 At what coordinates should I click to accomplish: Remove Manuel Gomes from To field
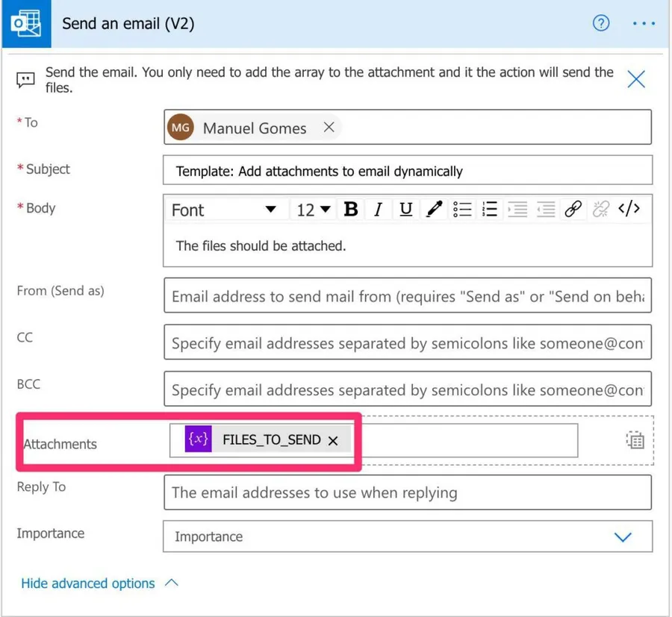pos(329,128)
